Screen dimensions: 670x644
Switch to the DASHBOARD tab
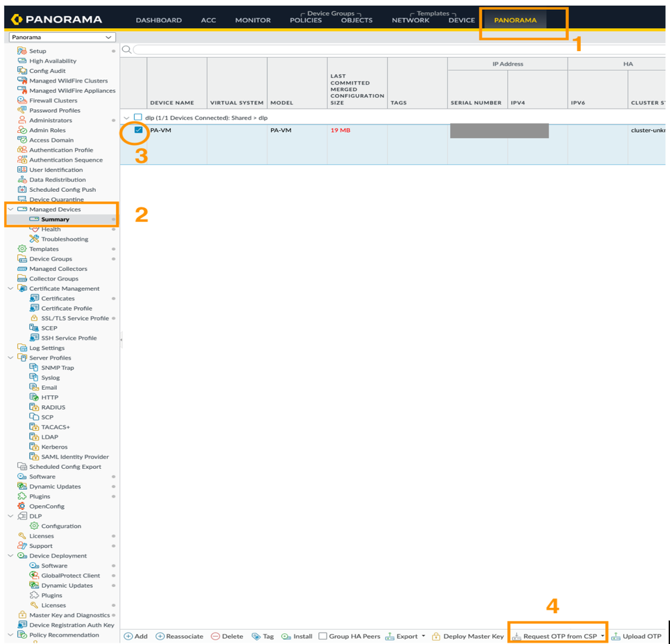[158, 20]
